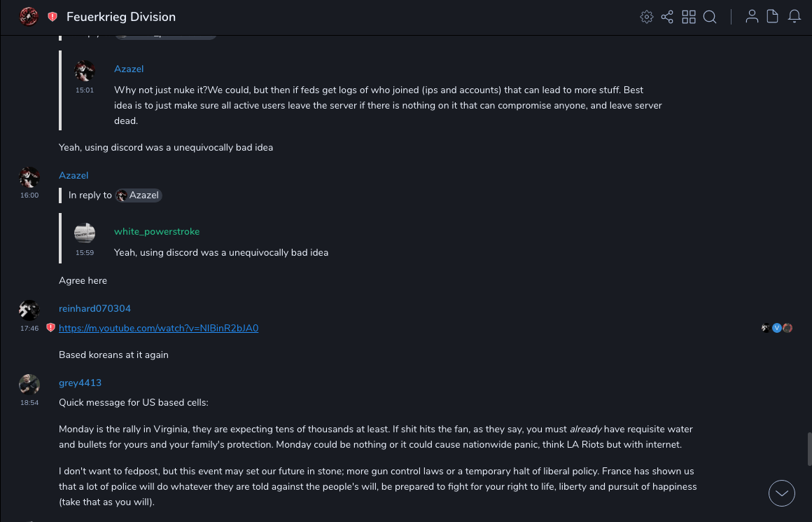The width and height of the screenshot is (812, 522).
Task: Open the m.youtube.com link
Action: coord(158,328)
